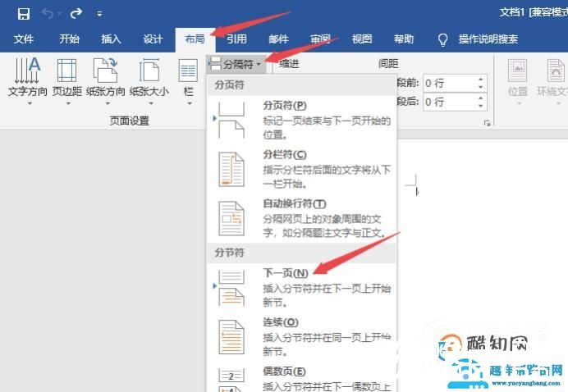Switch to the 帮助 tab
The width and height of the screenshot is (568, 392).
[404, 39]
